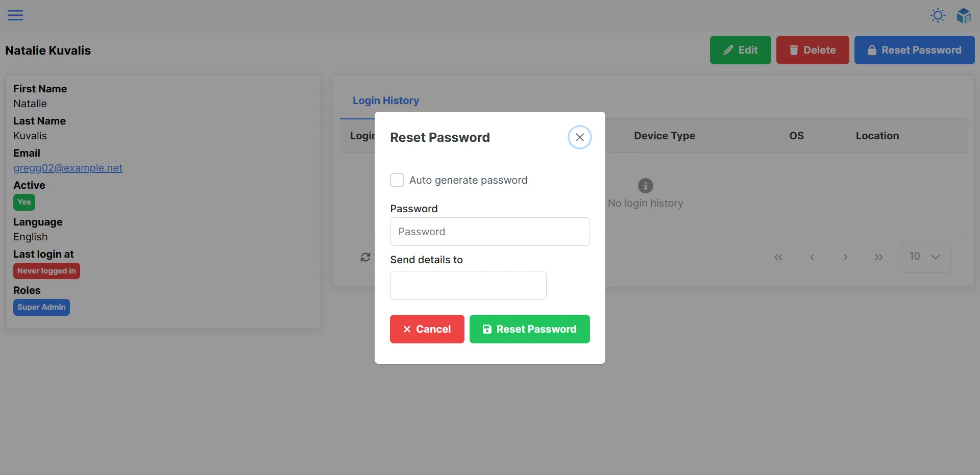Go to first page of login history
This screenshot has height=475, width=980.
tap(778, 257)
